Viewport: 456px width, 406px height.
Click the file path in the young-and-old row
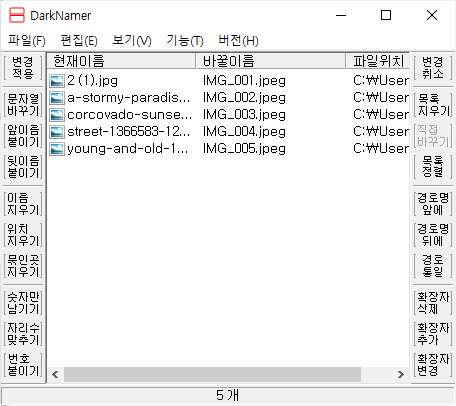[x=381, y=149]
